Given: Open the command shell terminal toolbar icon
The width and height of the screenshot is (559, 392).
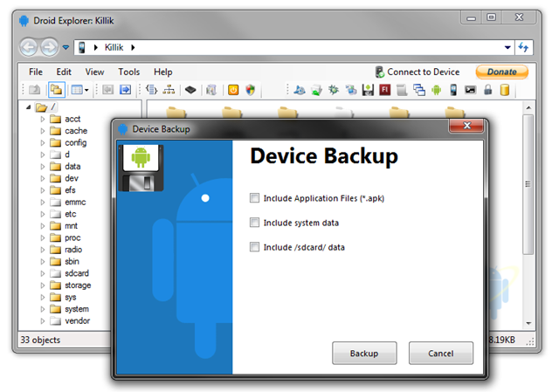Looking at the screenshot, I should point(470,90).
